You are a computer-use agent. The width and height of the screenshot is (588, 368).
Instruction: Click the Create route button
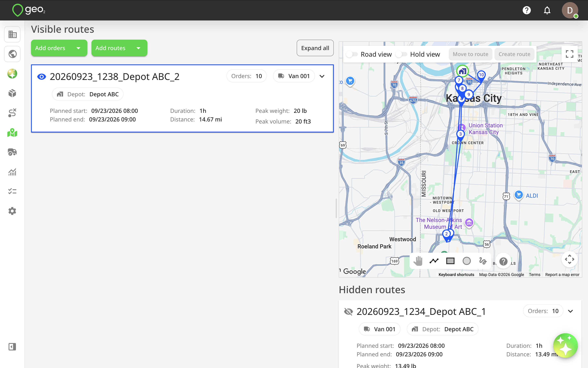[x=514, y=54]
